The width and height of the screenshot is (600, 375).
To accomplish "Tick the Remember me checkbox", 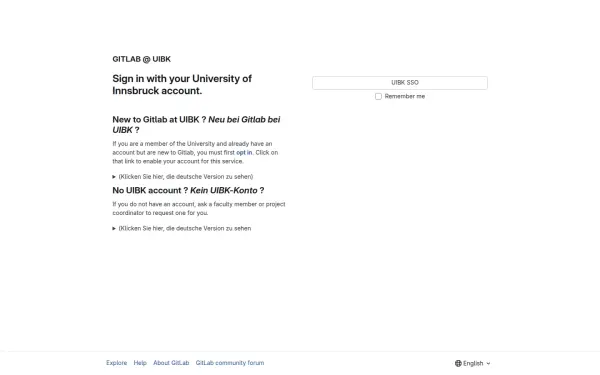I will click(x=378, y=96).
